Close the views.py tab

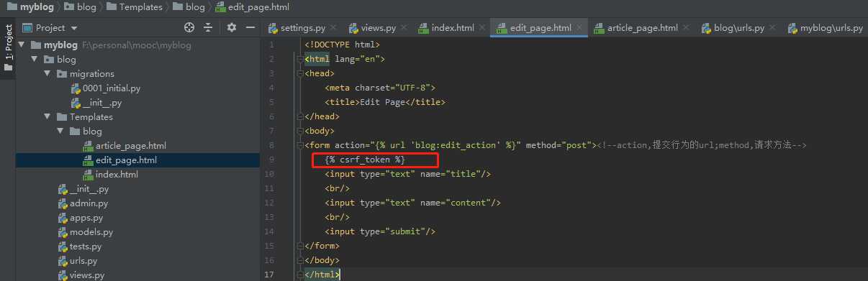[403, 29]
